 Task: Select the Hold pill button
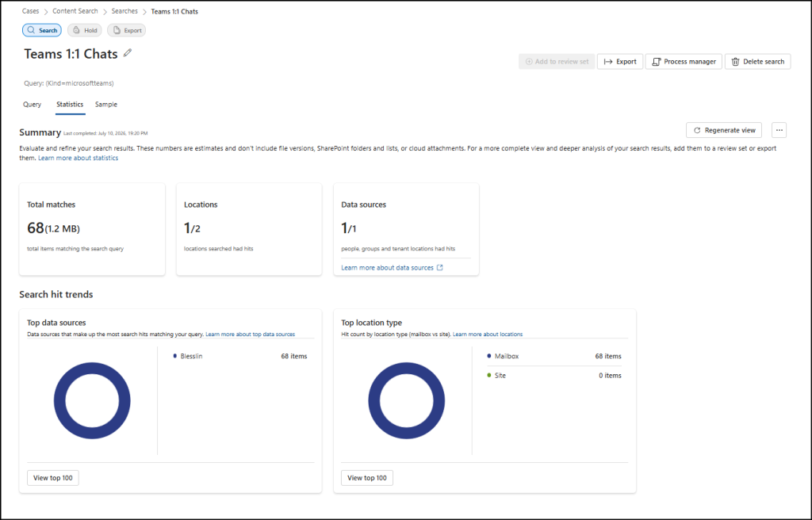point(84,31)
